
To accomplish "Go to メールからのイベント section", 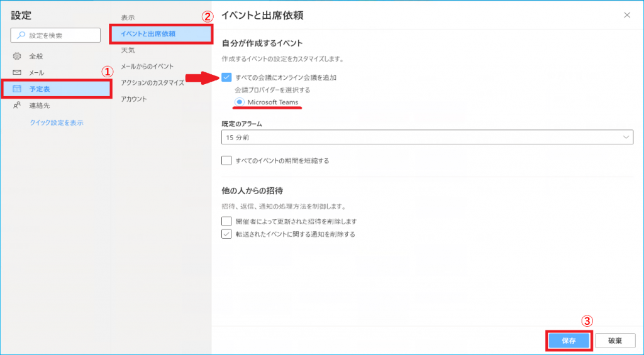I will tap(147, 66).
